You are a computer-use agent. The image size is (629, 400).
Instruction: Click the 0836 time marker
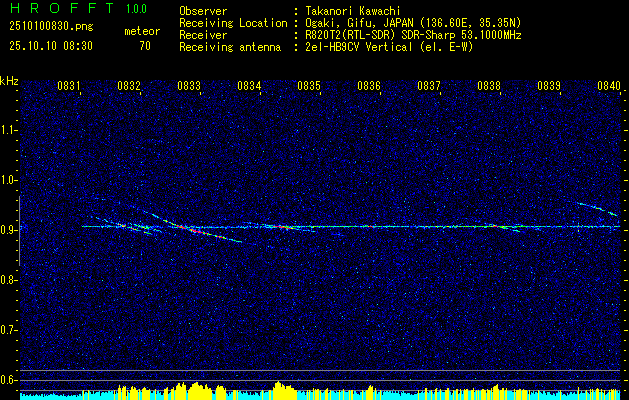[369, 85]
